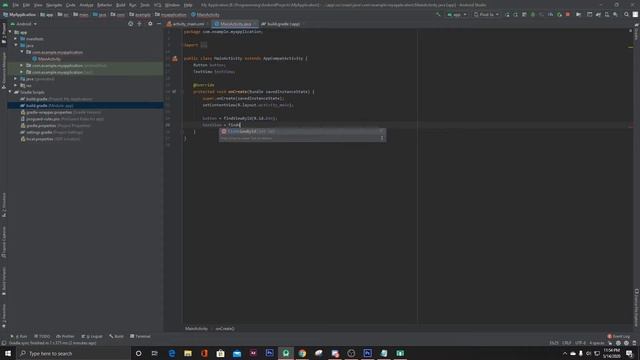This screenshot has width=640, height=360.
Task: Click onCreate() in editor breadcrumb
Action: [x=225, y=329]
